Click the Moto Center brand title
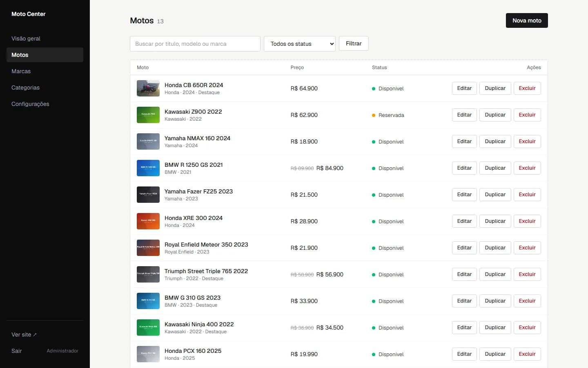This screenshot has width=588, height=368. click(29, 14)
